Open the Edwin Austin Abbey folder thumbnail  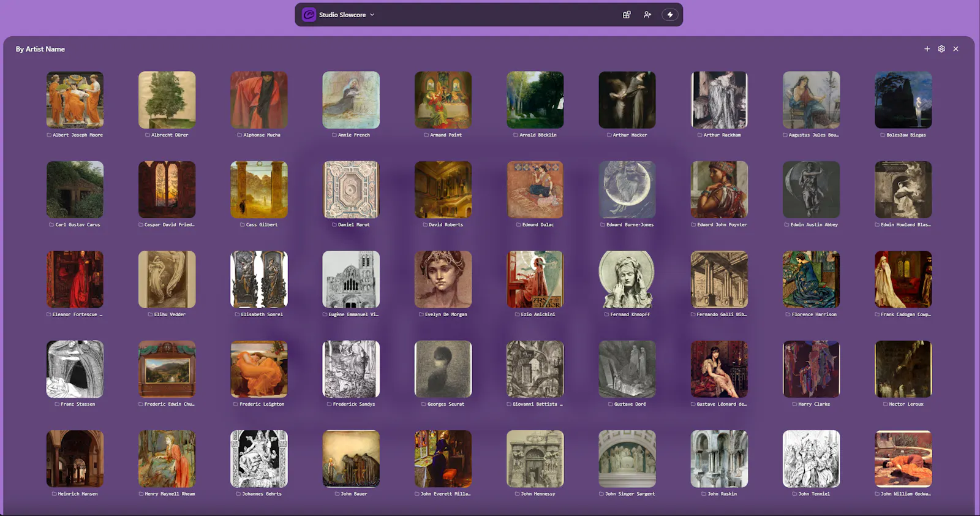[x=811, y=190]
